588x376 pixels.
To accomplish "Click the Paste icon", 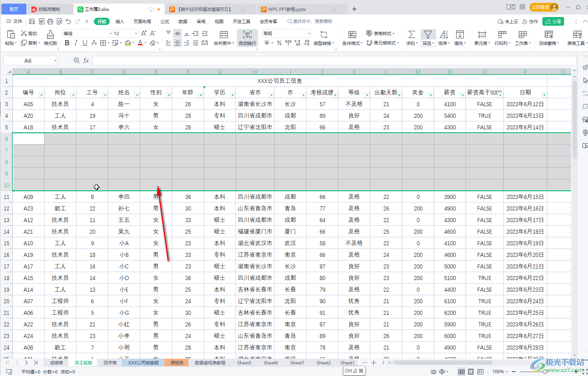I will 11,34.
